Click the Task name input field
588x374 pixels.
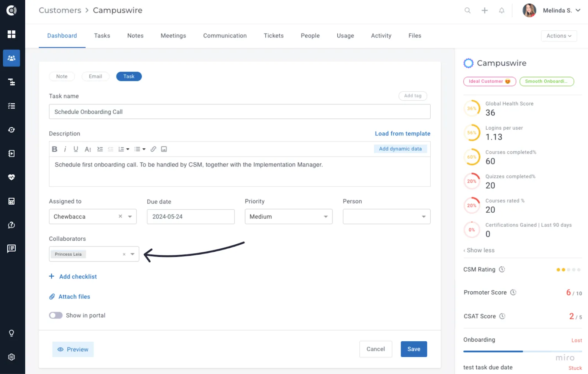pos(240,112)
